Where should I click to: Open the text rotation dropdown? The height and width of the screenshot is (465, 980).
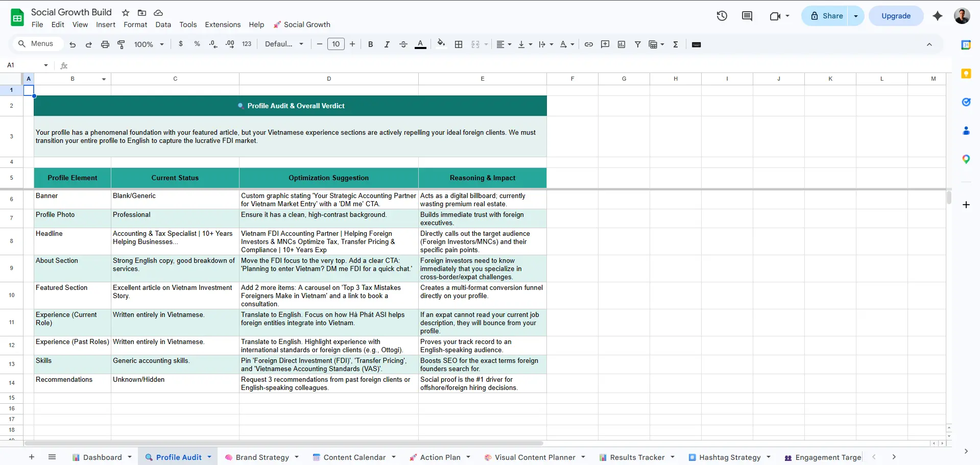coord(566,44)
